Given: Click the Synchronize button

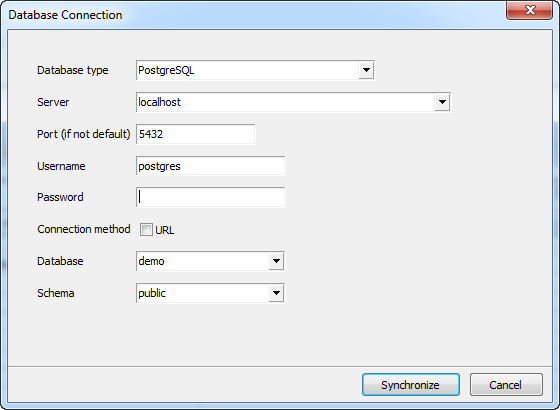Looking at the screenshot, I should (411, 385).
